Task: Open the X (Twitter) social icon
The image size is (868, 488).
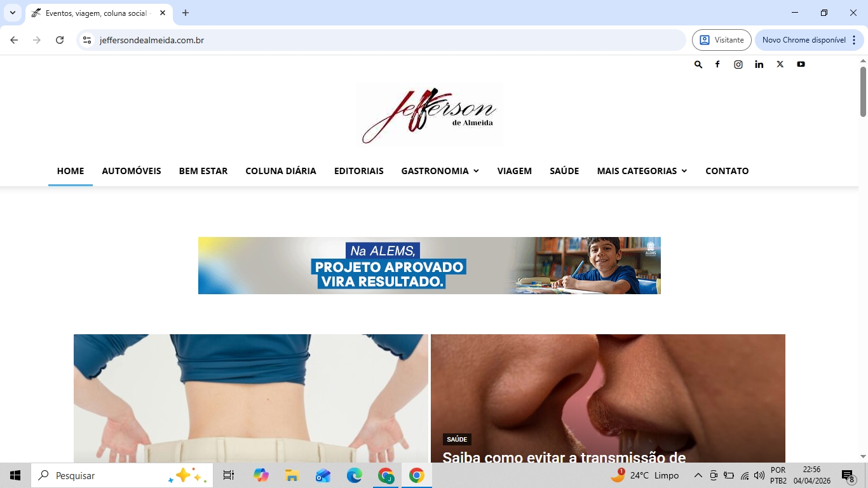Action: [780, 64]
